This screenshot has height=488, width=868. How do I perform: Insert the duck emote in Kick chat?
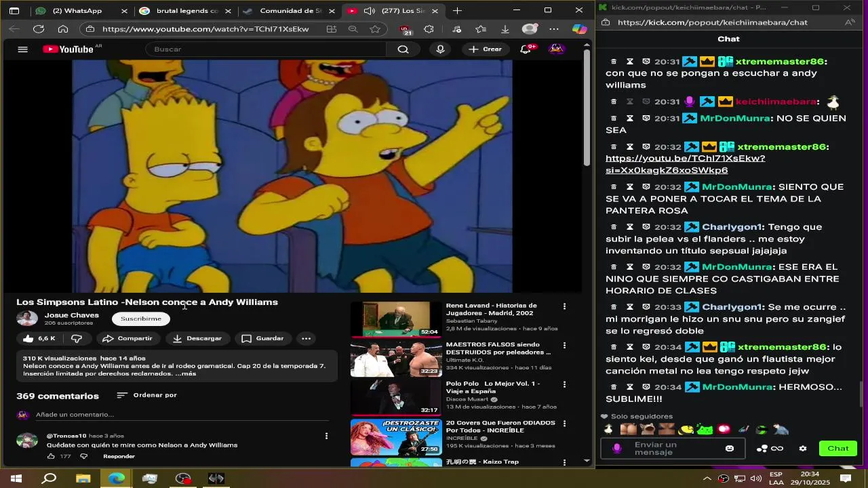tap(608, 429)
